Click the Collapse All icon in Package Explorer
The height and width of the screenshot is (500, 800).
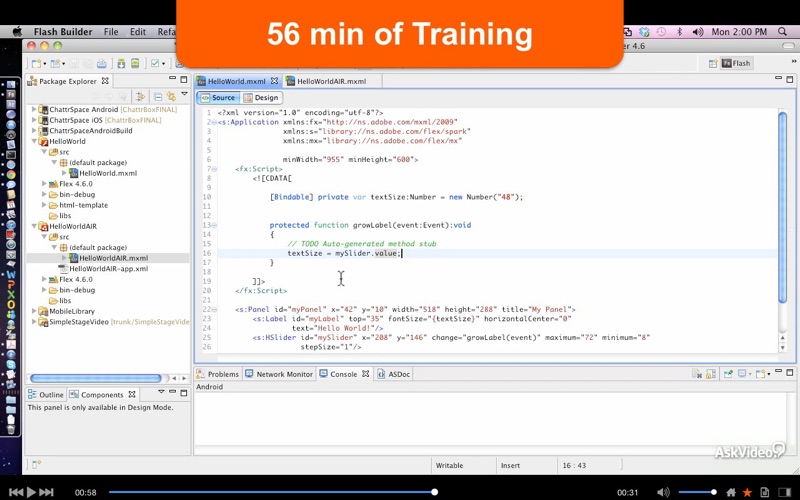coord(158,96)
